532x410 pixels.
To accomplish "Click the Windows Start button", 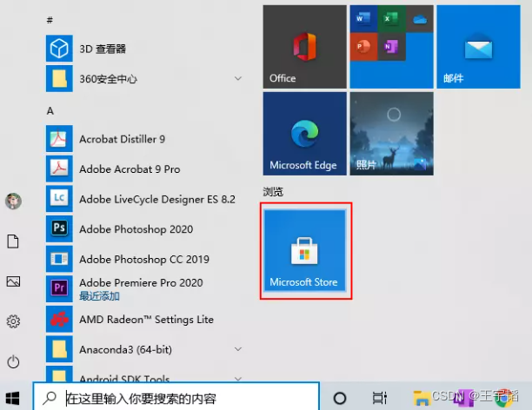I will pyautogui.click(x=12, y=398).
